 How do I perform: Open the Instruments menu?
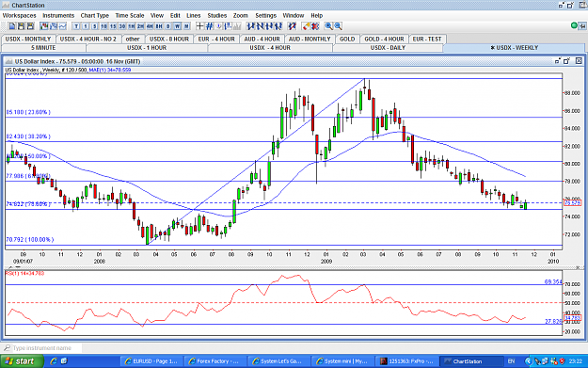tap(58, 15)
